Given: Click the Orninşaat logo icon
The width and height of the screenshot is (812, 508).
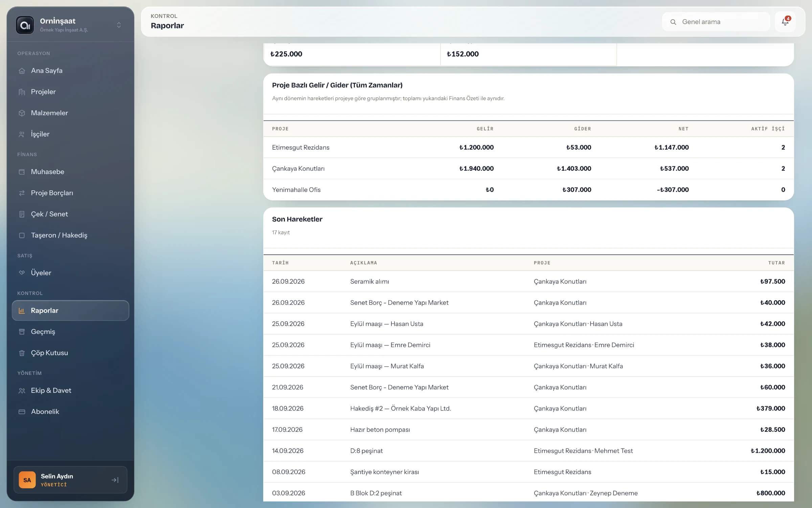Looking at the screenshot, I should point(25,25).
